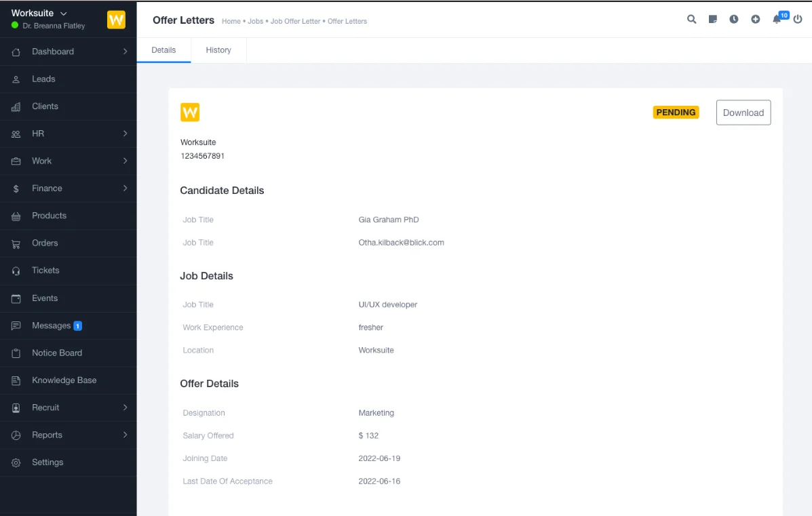The height and width of the screenshot is (516, 812).
Task: Click the Tickets headset icon
Action: pos(16,271)
